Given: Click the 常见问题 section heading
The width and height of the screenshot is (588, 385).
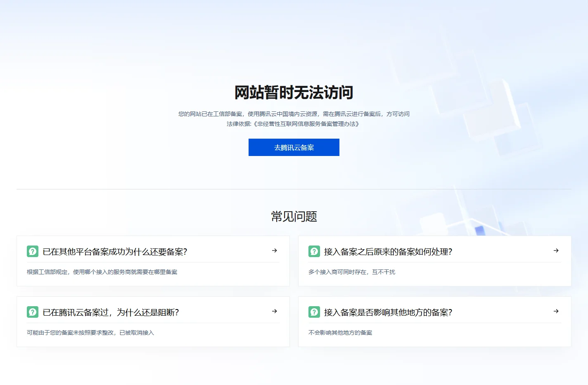Looking at the screenshot, I should (x=294, y=216).
